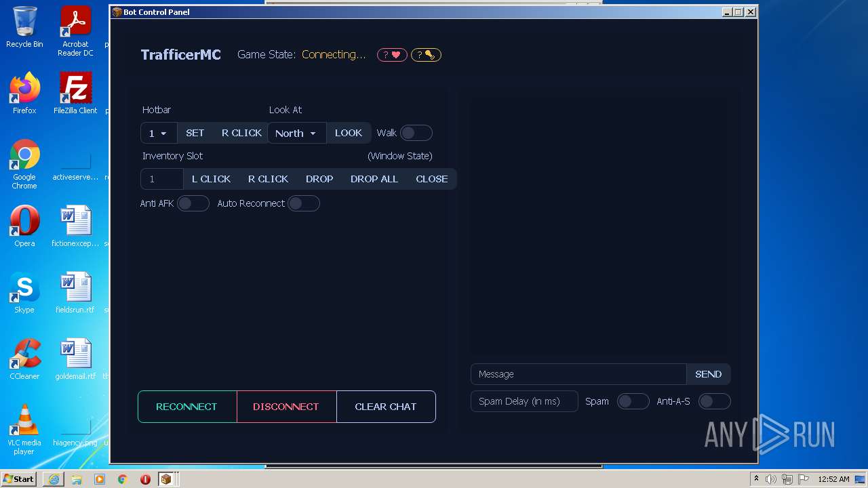Launch CCleaner from the desktop
Viewport: 868px width, 488px height.
pyautogui.click(x=24, y=359)
